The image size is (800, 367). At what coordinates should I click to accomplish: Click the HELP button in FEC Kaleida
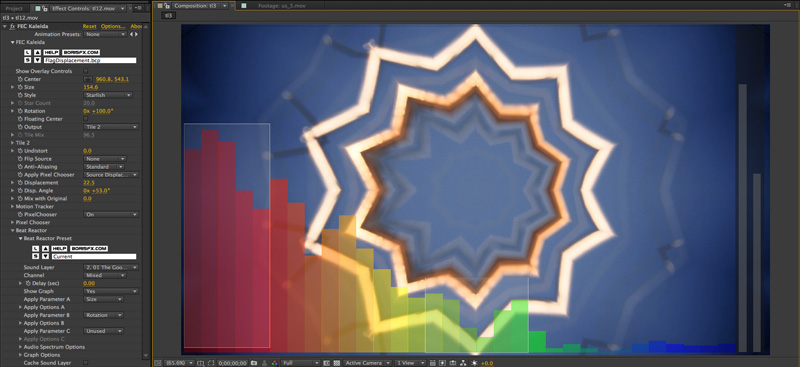pos(51,52)
